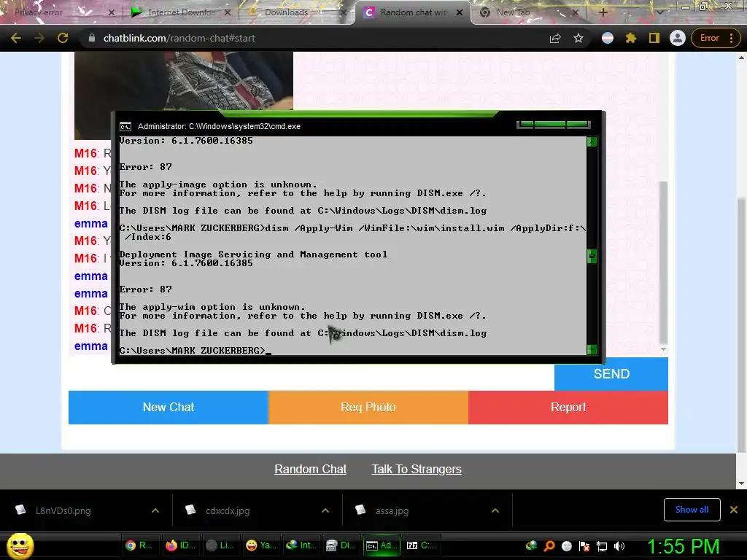Open a new browser tab
Screen dimensions: 747x560
pyautogui.click(x=603, y=12)
